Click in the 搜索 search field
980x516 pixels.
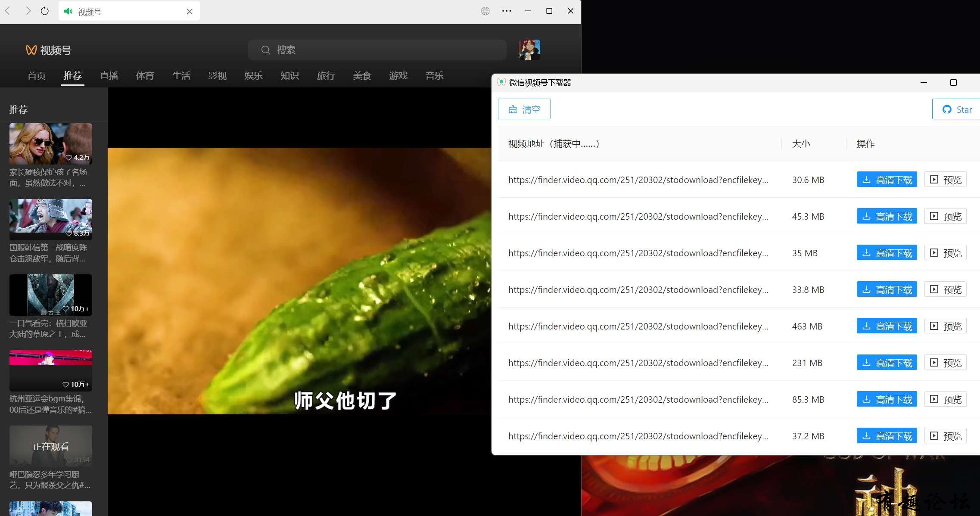click(x=377, y=50)
